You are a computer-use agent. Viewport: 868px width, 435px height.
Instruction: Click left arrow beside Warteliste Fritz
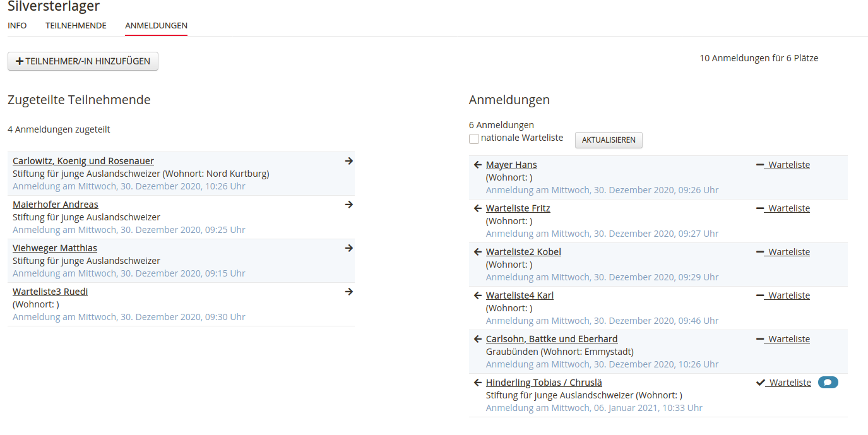point(478,208)
